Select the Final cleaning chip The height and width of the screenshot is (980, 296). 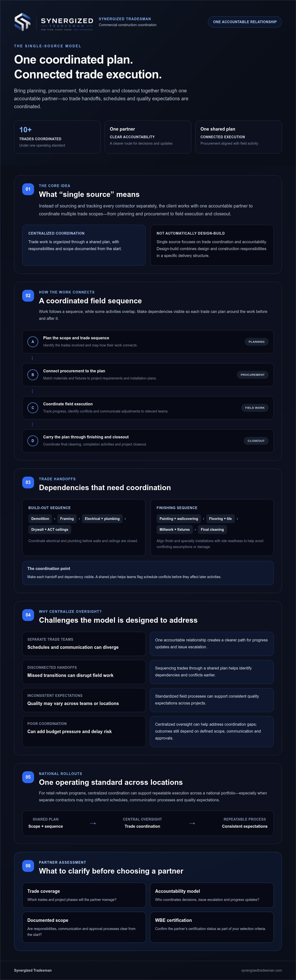[212, 530]
